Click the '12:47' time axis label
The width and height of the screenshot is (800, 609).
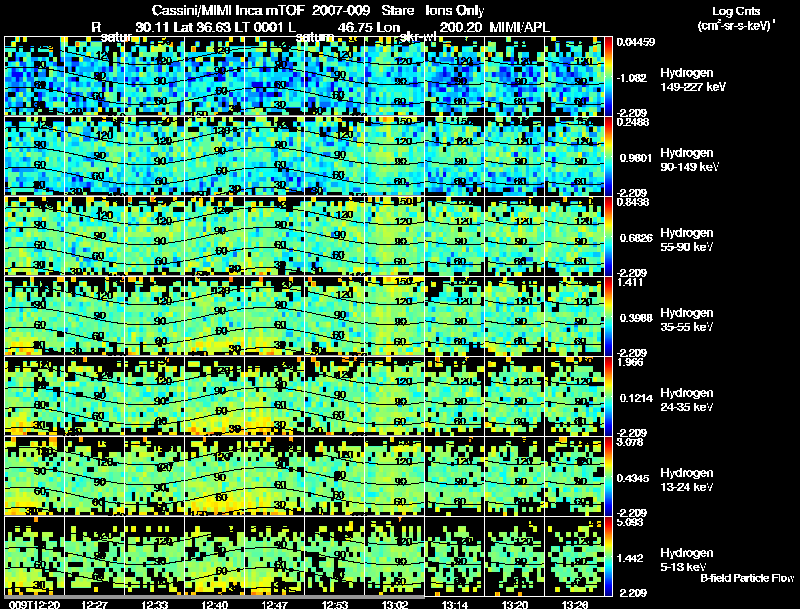pyautogui.click(x=274, y=604)
